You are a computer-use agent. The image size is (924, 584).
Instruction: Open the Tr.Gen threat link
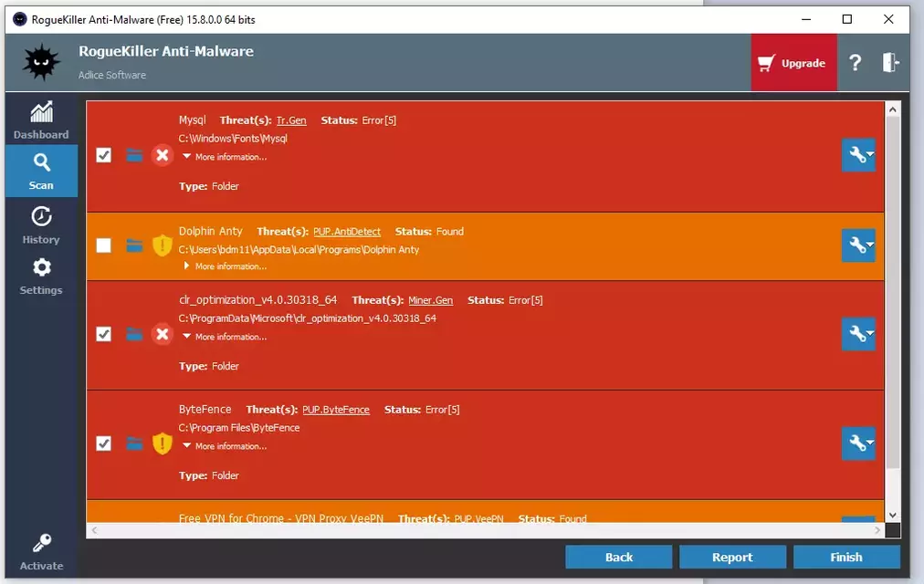coord(291,120)
